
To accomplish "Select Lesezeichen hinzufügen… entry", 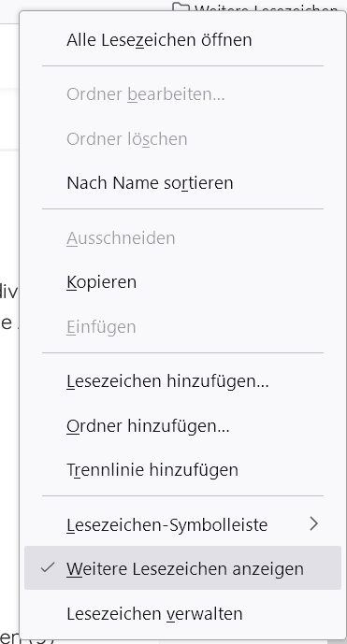I will [x=167, y=381].
